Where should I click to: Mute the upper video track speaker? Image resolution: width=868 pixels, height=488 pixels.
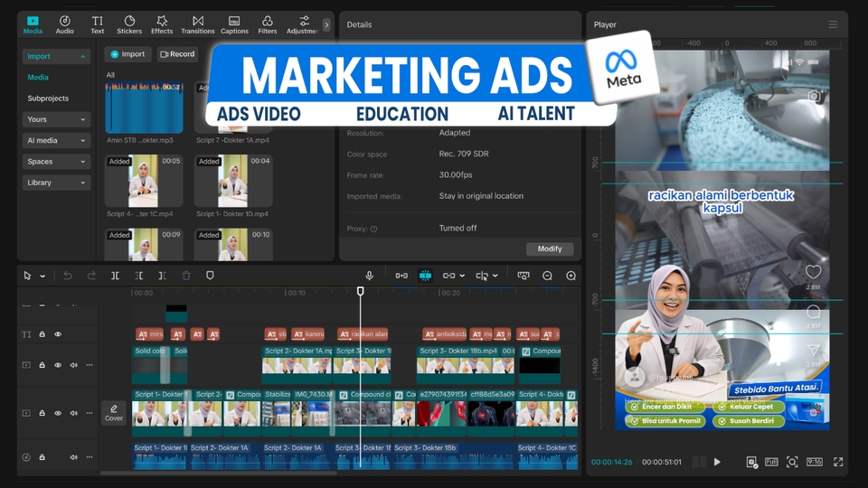tap(73, 365)
